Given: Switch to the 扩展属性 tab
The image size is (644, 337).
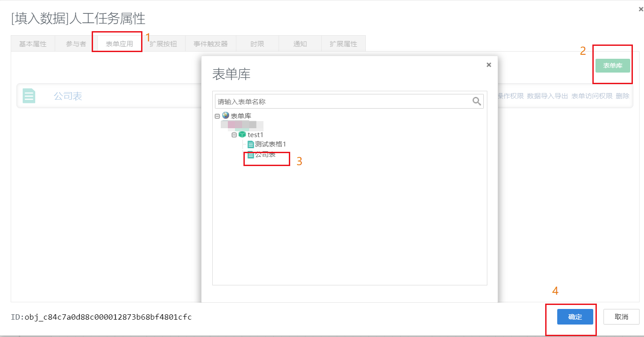Looking at the screenshot, I should pyautogui.click(x=343, y=43).
